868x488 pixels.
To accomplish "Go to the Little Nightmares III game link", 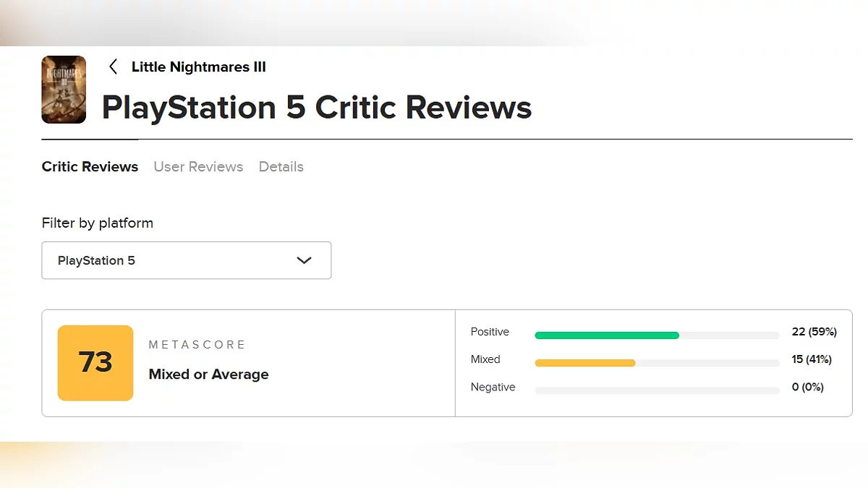I will click(x=198, y=67).
